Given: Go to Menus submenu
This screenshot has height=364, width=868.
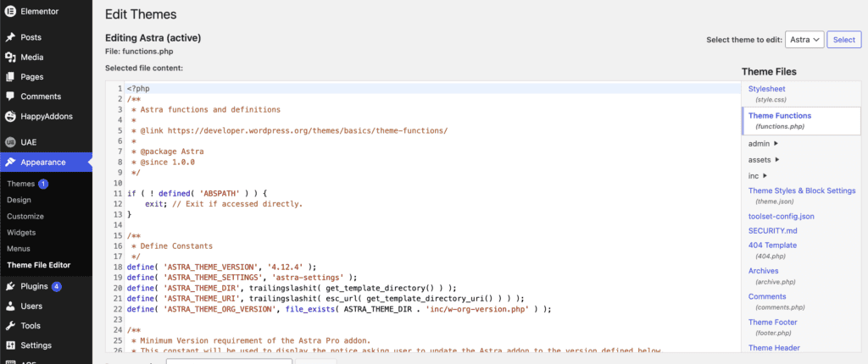Looking at the screenshot, I should (x=19, y=249).
